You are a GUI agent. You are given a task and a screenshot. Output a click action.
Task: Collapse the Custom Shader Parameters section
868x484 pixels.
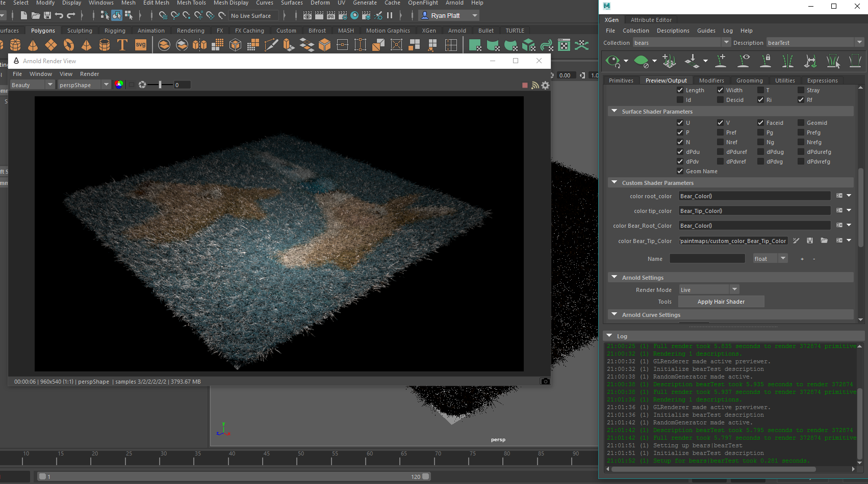pos(615,183)
